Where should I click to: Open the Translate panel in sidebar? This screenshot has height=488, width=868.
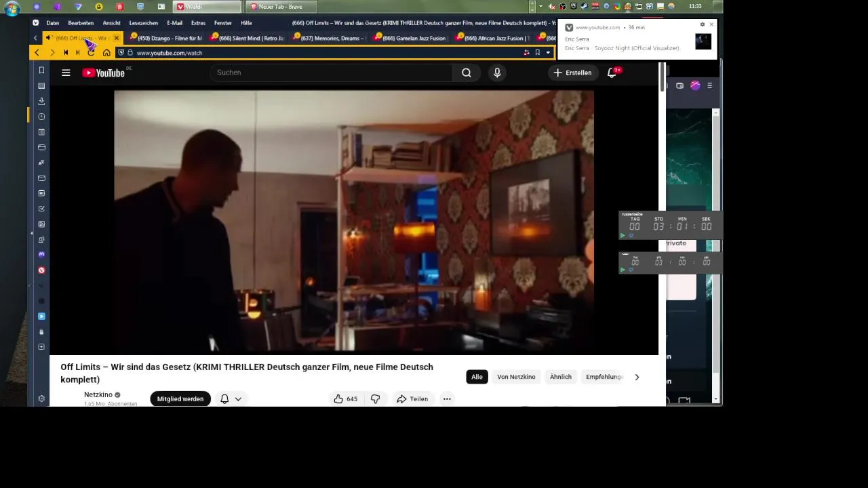click(41, 163)
